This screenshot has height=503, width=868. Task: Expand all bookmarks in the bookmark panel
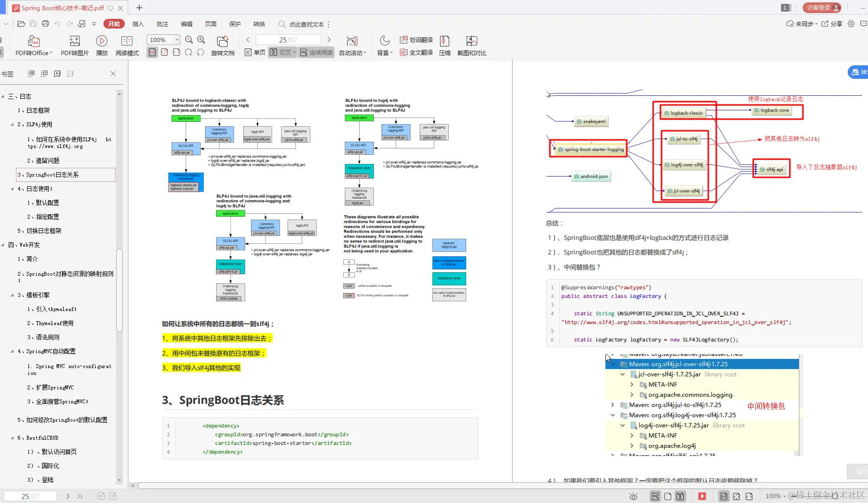click(31, 74)
